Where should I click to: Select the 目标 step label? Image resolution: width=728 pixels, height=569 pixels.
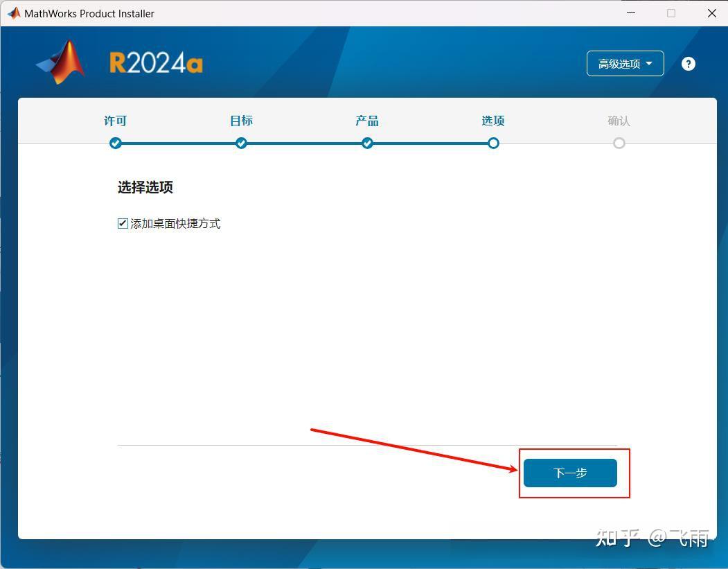pyautogui.click(x=241, y=121)
